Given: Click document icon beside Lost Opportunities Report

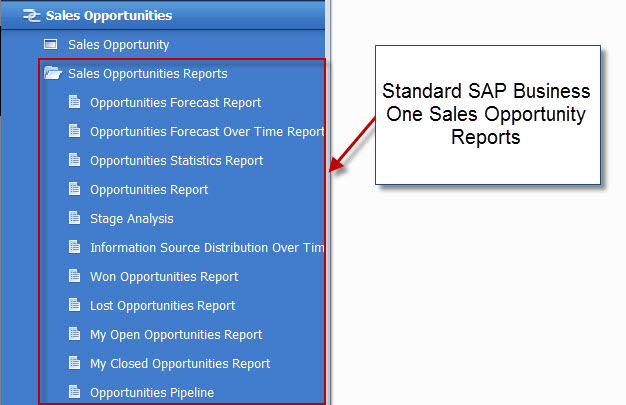Looking at the screenshot, I should click(x=74, y=305).
